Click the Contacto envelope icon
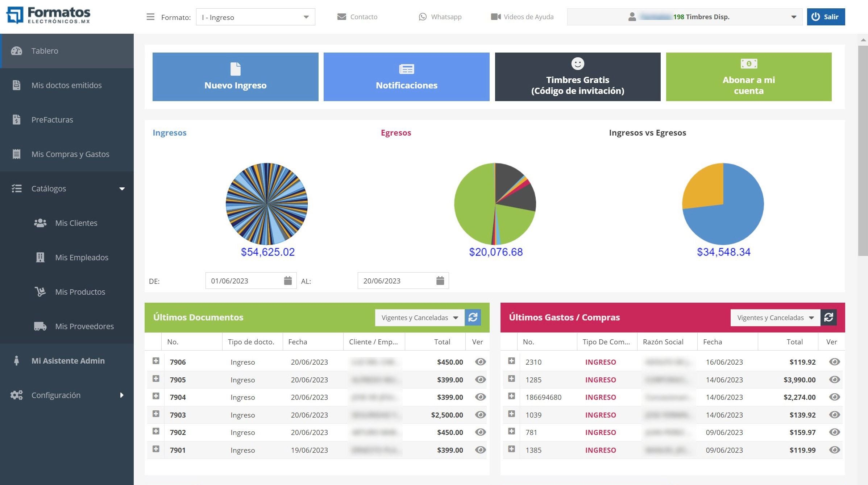 [341, 17]
